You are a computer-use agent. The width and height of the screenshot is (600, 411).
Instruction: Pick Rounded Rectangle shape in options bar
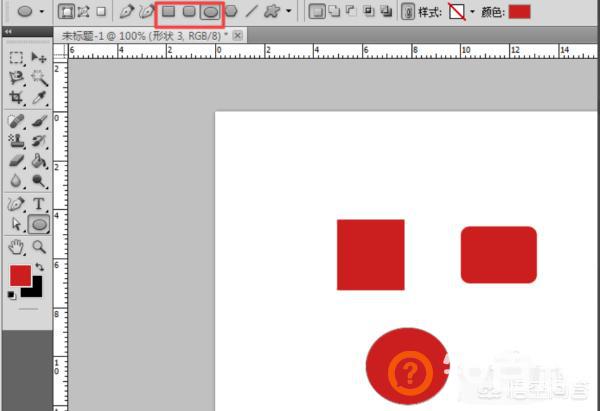(189, 11)
